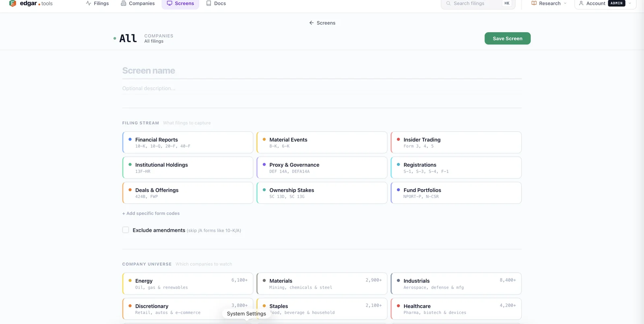
Task: Select the Discretionary sector card
Action: click(x=188, y=309)
